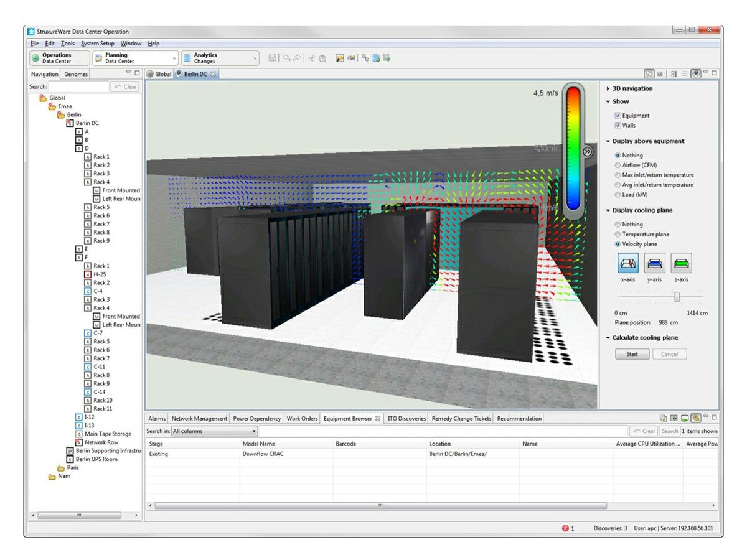Click the navigation Search input field
Screen dimensions: 747x560
point(78,86)
